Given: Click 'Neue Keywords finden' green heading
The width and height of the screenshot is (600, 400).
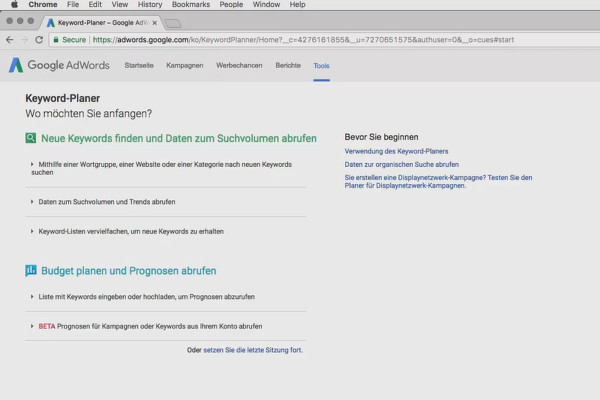Looking at the screenshot, I should coord(179,138).
